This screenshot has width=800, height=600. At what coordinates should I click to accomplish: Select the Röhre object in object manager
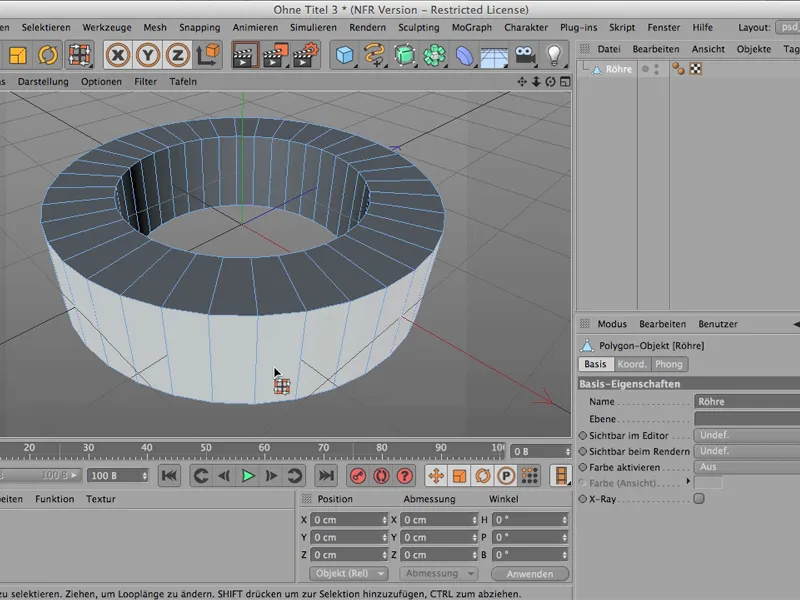pyautogui.click(x=618, y=69)
